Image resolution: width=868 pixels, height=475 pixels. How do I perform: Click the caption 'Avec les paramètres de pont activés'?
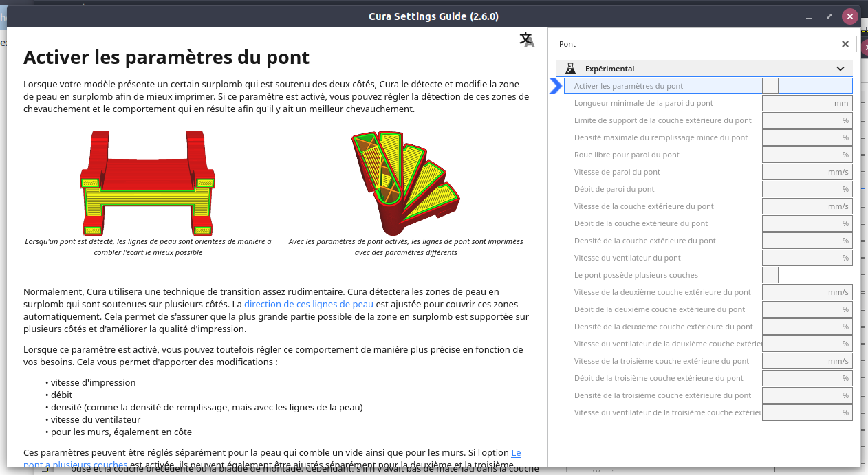coord(406,247)
